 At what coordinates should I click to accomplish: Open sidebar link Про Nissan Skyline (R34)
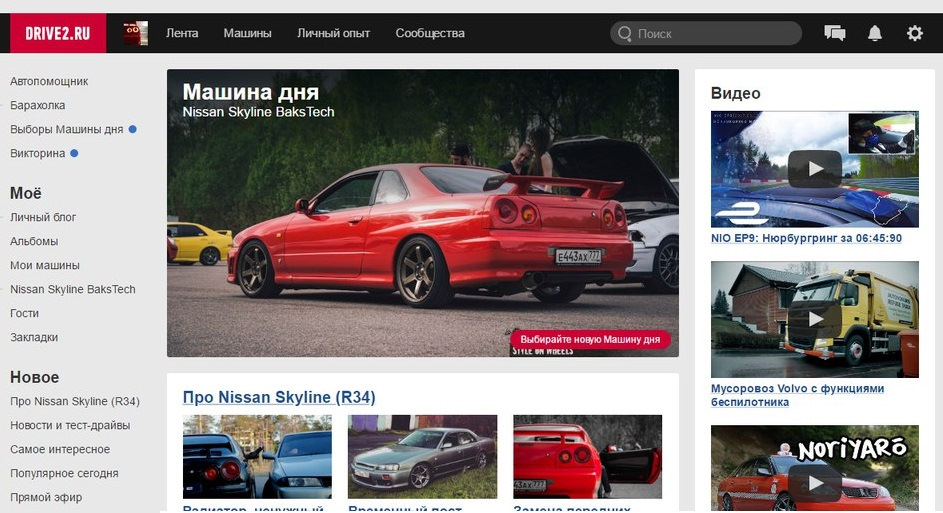click(75, 401)
